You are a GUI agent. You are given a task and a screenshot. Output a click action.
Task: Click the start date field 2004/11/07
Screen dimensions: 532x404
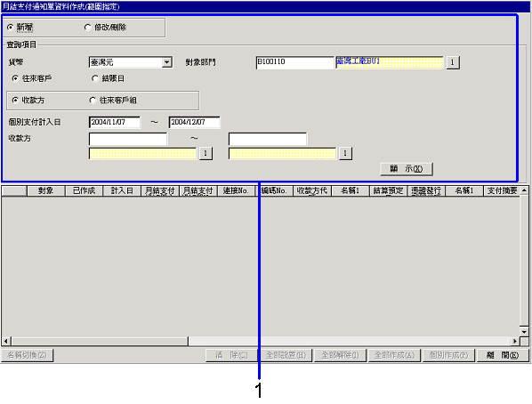[x=115, y=122]
